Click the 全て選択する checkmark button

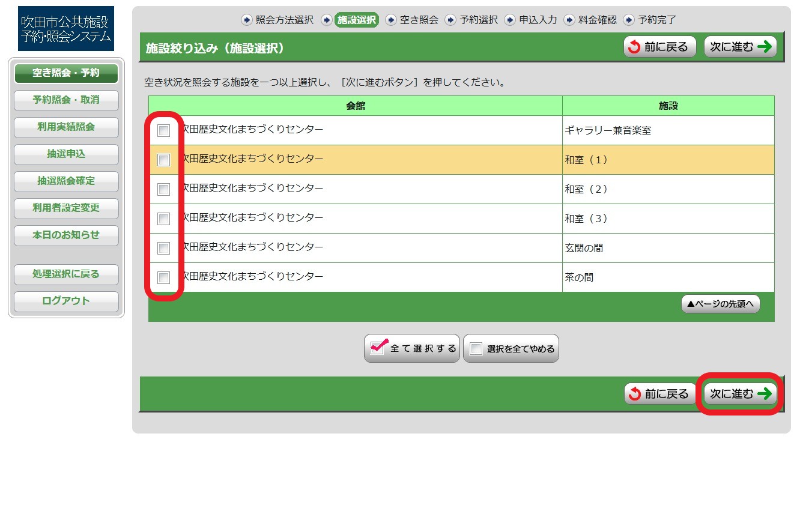point(412,348)
